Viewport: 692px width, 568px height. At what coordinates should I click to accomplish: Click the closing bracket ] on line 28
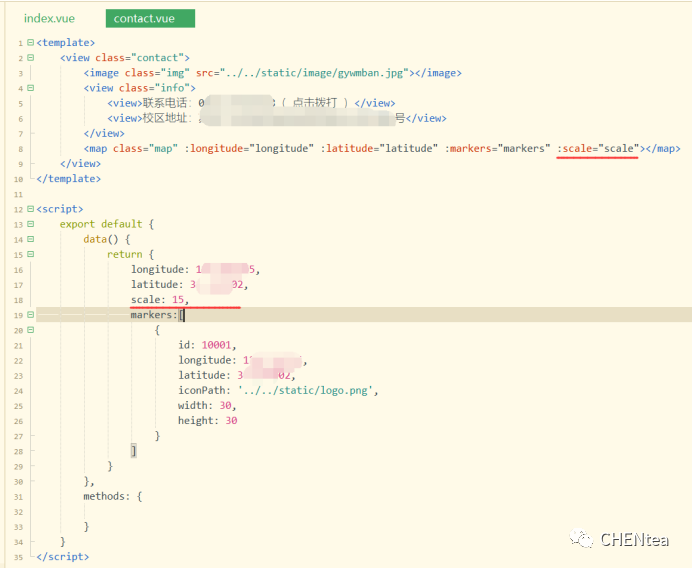click(x=134, y=451)
